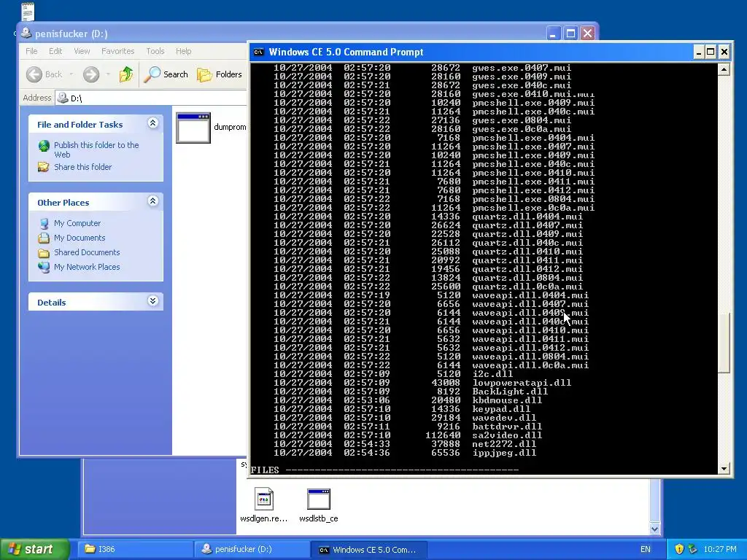Click command prompt scrollbar up arrow
Screen dimensions: 747x560
[724, 69]
